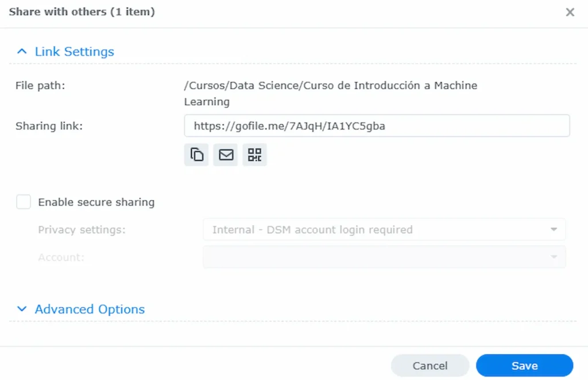Click the Link Settings section heading
This screenshot has width=588, height=380.
coord(74,52)
